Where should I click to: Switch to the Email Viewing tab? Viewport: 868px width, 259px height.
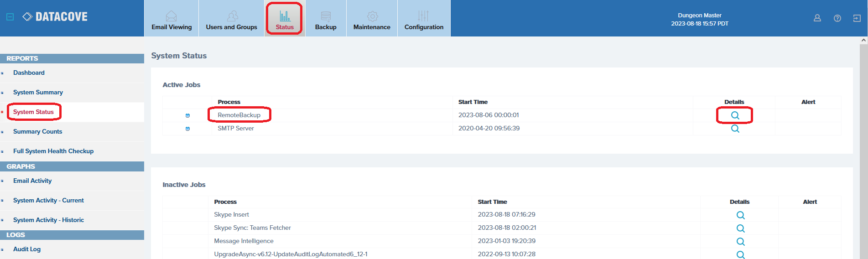click(x=172, y=19)
